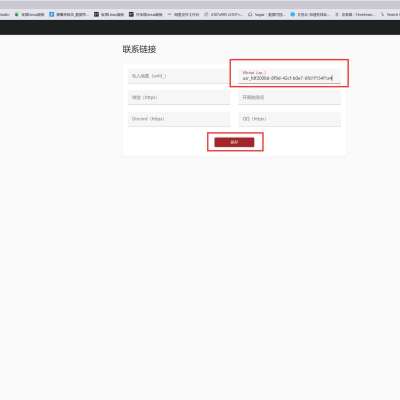Open the magnifier Search bookmark at bar's end
The height and width of the screenshot is (400, 400).
(x=390, y=14)
